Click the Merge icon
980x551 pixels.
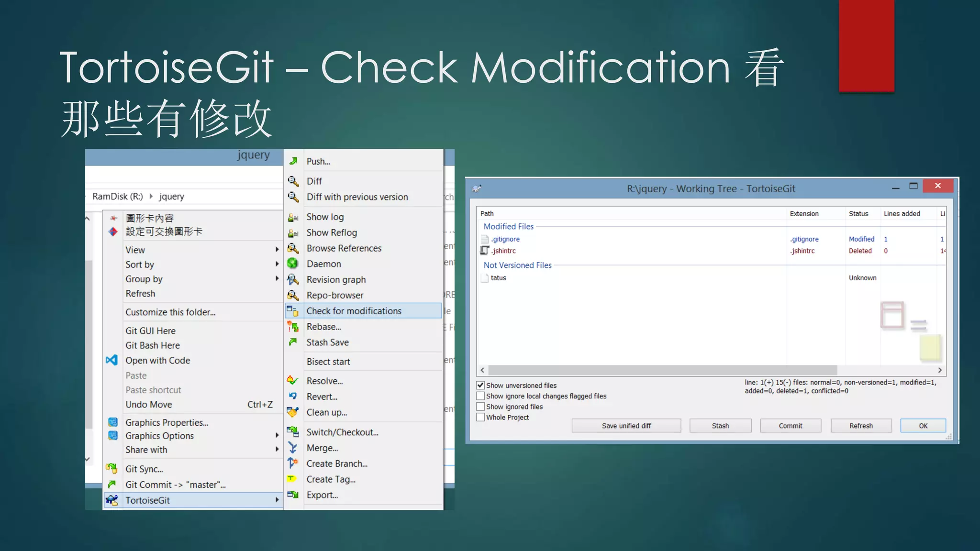click(x=293, y=448)
